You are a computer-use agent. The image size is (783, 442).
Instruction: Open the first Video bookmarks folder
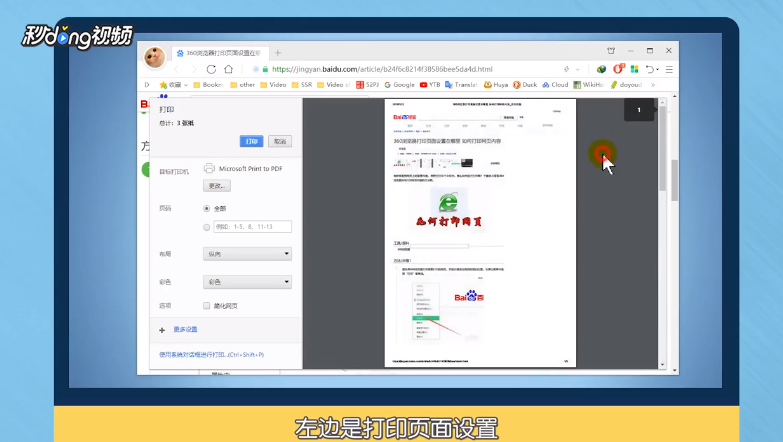click(273, 85)
